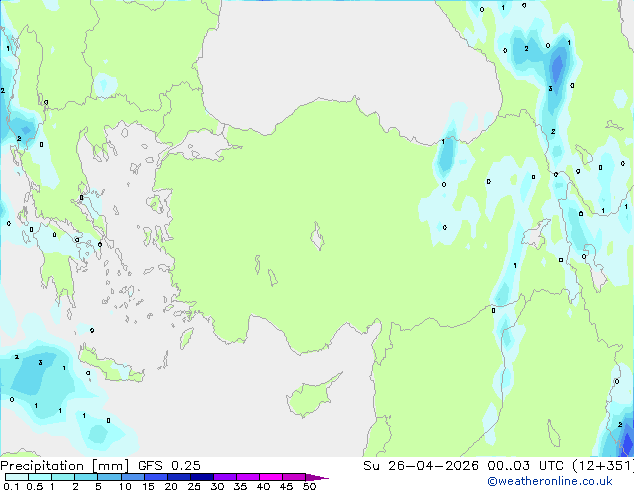The image size is (634, 490).
Task: Click the legend label "40"
Action: tap(263, 486)
